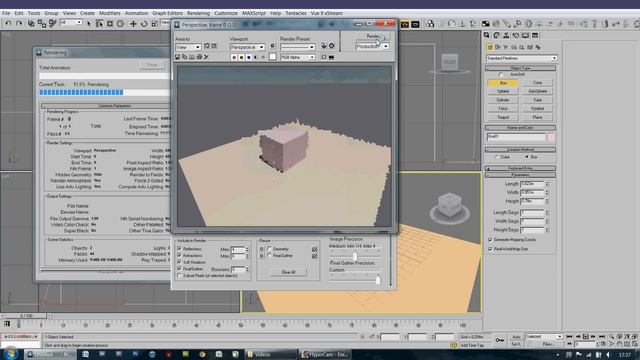
Task: Open the Create tab in command panel
Action: 487,36
